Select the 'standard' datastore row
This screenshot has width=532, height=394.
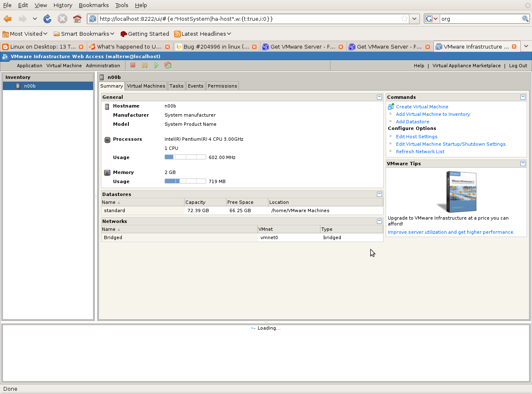coord(242,210)
